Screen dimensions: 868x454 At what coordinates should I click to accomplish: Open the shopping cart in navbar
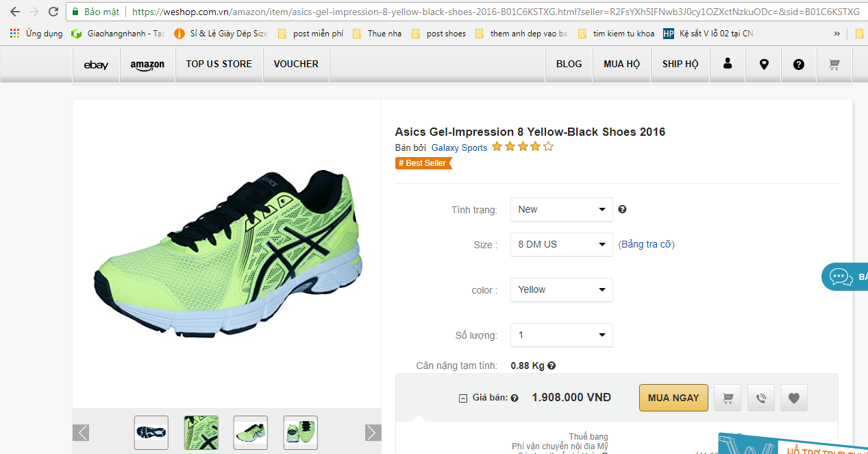point(834,64)
